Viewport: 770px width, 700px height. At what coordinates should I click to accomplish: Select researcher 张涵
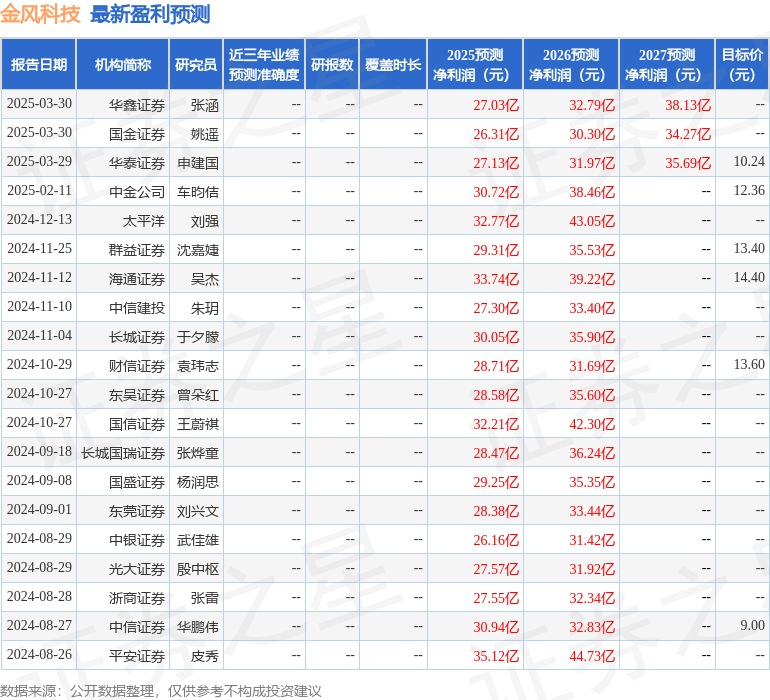tap(204, 105)
